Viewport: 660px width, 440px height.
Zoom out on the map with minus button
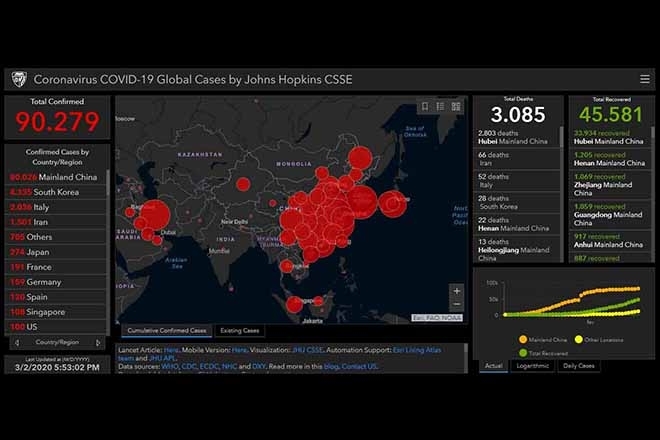point(457,304)
